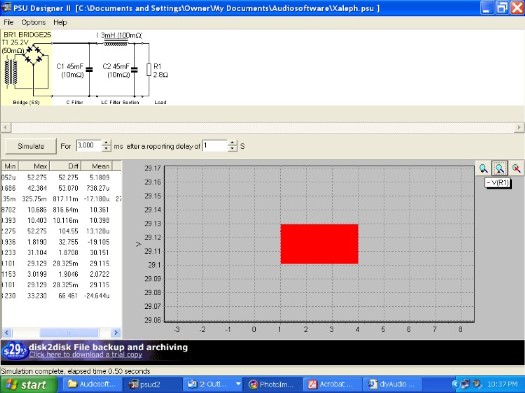Click the simulation duration input field

tap(88, 146)
